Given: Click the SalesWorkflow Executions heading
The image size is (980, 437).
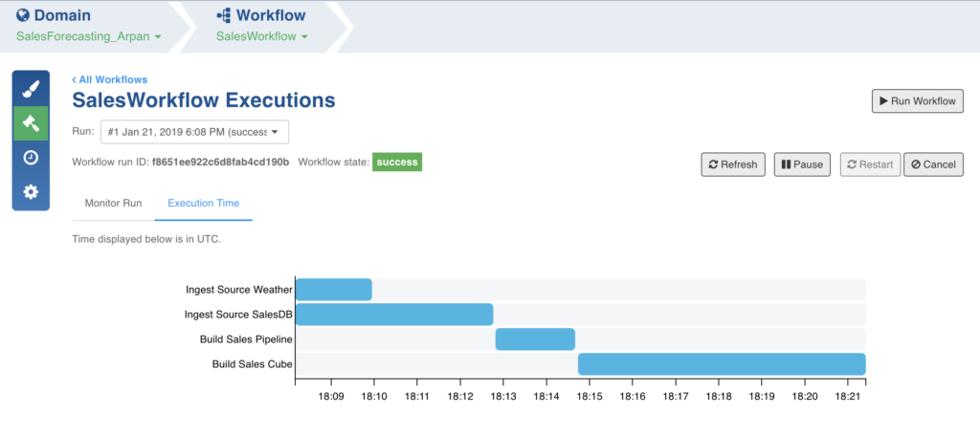Looking at the screenshot, I should (204, 99).
